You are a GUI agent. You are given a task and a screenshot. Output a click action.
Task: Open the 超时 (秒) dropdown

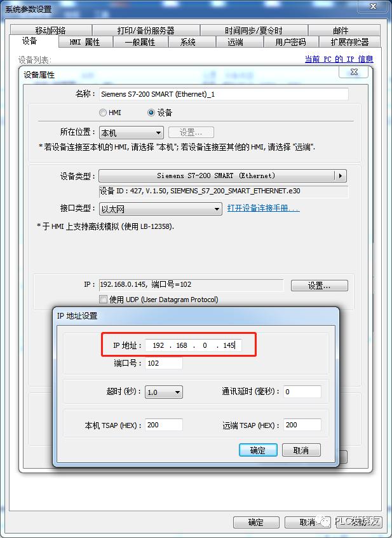click(x=164, y=392)
